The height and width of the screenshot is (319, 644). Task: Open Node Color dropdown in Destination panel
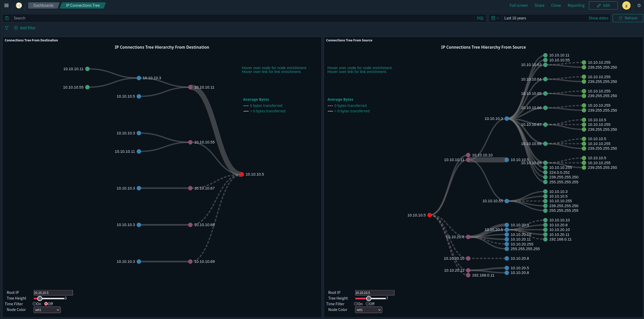click(x=47, y=310)
